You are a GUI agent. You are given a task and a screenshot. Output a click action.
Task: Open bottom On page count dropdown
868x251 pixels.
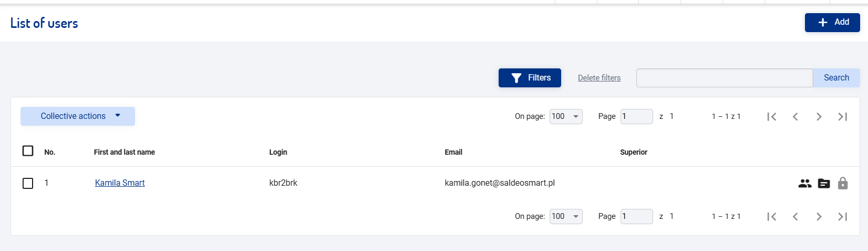(x=566, y=216)
